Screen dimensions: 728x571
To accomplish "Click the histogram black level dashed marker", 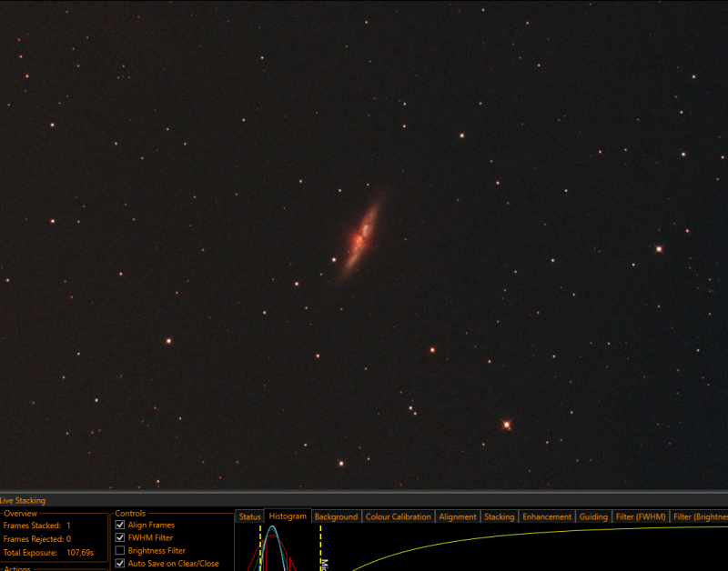I will click(x=260, y=547).
